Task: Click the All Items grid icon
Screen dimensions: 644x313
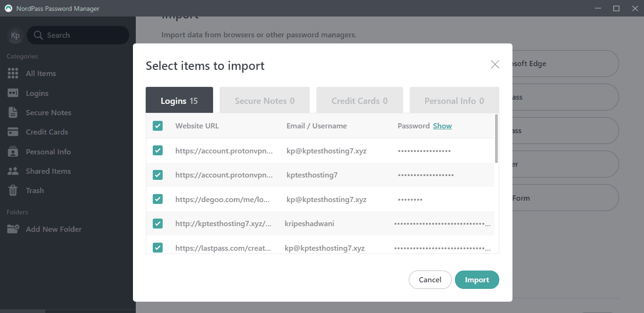Action: click(x=13, y=74)
